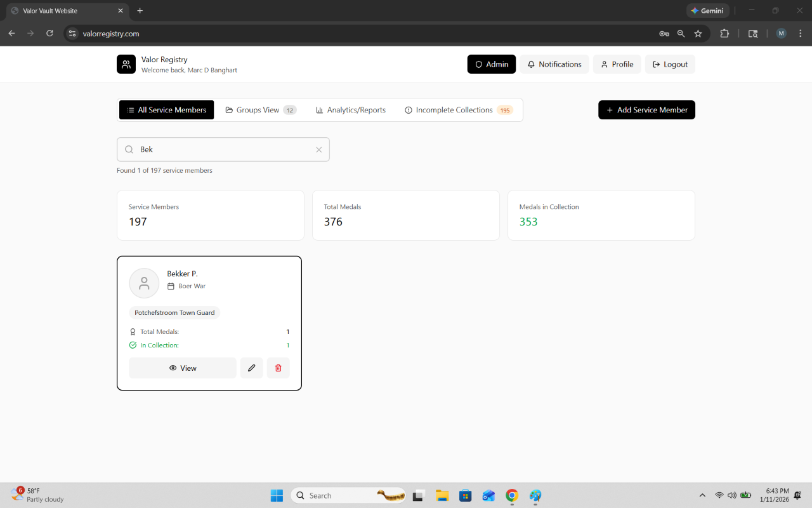Select the Incomplete Collections tab
Viewport: 812px width, 508px height.
click(459, 110)
